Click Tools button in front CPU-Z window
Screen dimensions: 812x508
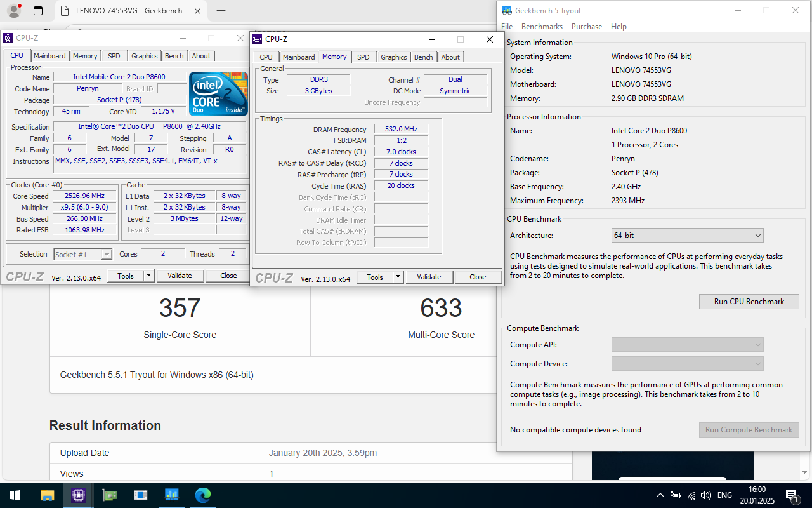click(x=375, y=277)
